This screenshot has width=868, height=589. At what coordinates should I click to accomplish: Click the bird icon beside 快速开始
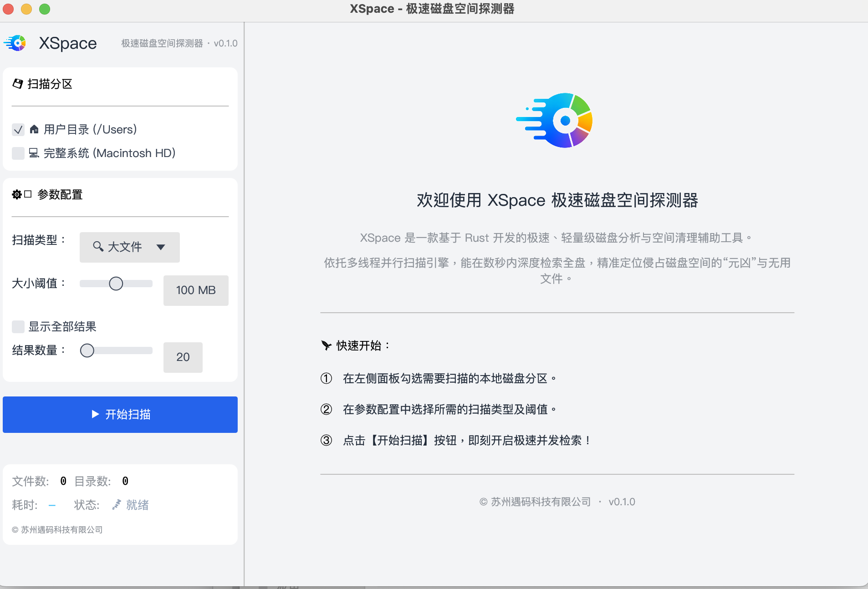click(326, 345)
